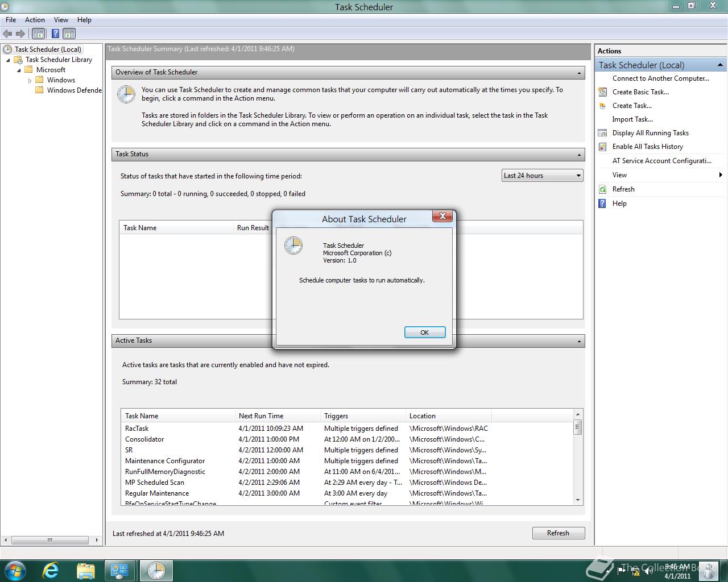Click the console tree horizontal scrollbar thumb
The width and height of the screenshot is (728, 582).
(x=49, y=540)
